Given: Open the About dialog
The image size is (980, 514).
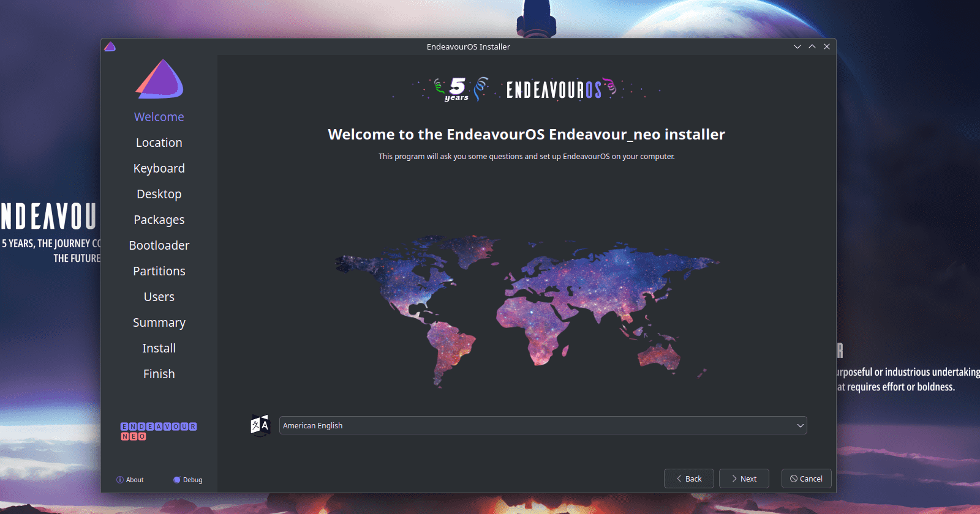Looking at the screenshot, I should tap(130, 480).
